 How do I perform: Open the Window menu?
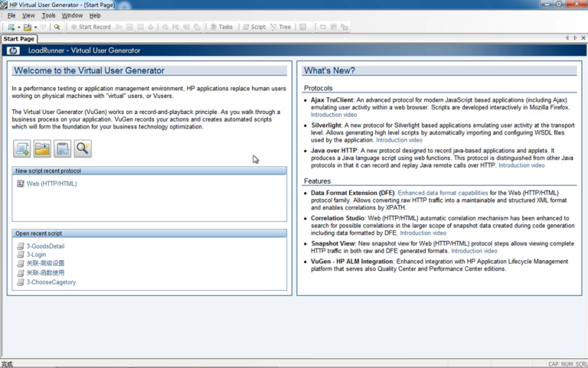pyautogui.click(x=72, y=15)
